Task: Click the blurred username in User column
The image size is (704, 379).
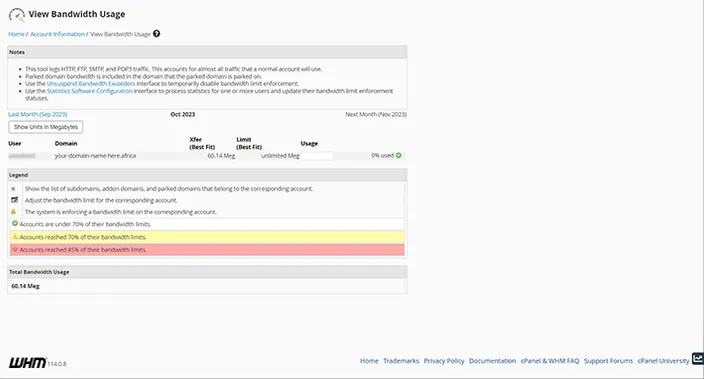Action: [22, 156]
